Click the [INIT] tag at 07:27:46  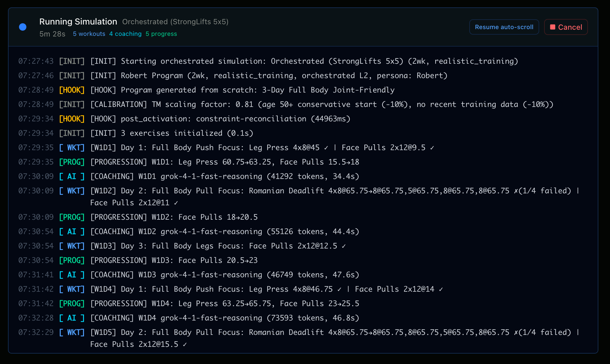coord(72,75)
